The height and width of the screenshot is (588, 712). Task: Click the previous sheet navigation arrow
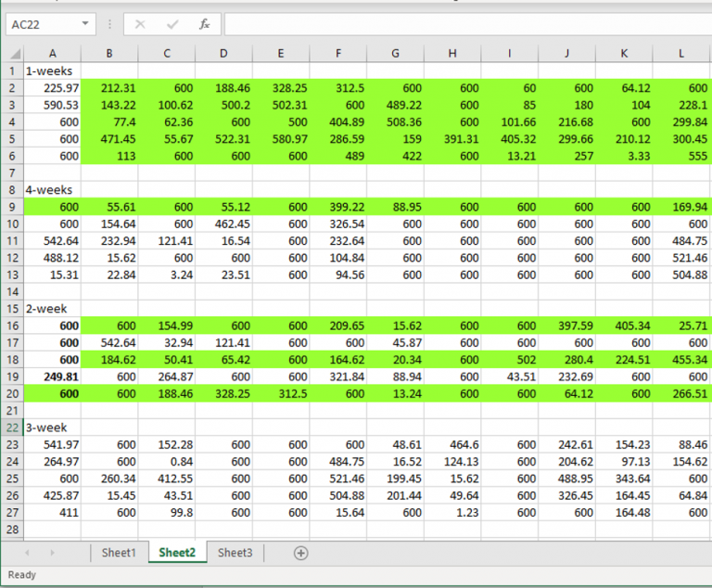pyautogui.click(x=26, y=553)
